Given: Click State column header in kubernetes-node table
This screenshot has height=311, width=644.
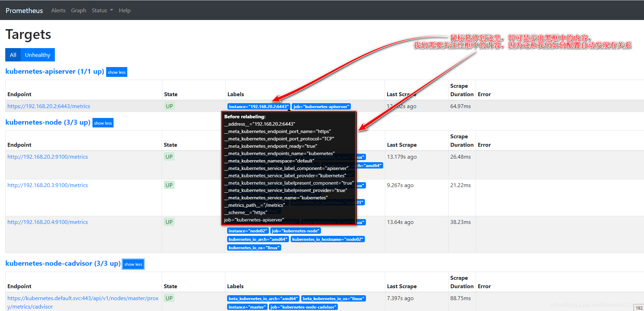Looking at the screenshot, I should 170,145.
